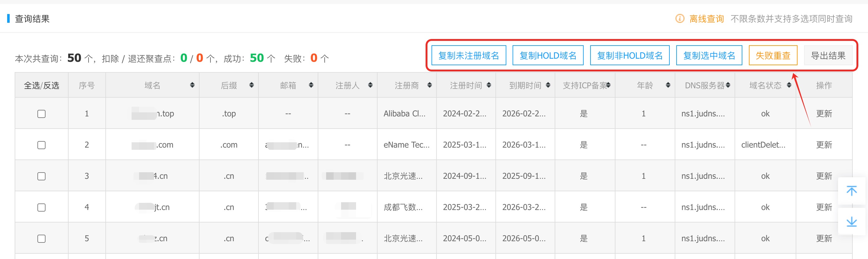The width and height of the screenshot is (868, 259).
Task: Sort by 注册时间 column arrows
Action: 489,85
